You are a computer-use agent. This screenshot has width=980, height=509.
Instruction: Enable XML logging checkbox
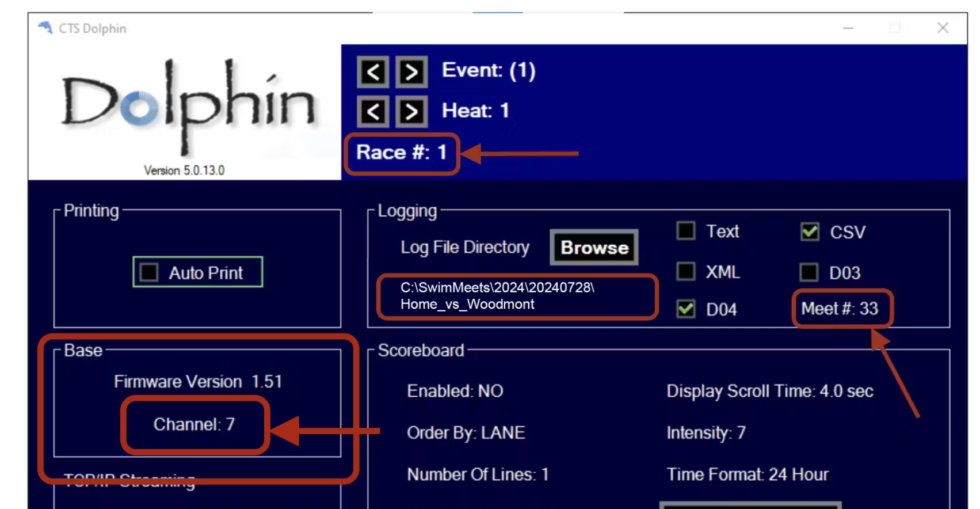click(685, 271)
